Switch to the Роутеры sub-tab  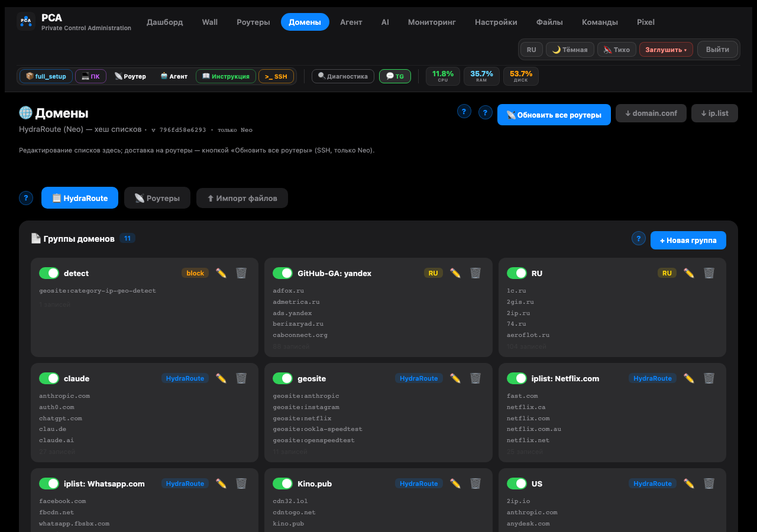click(x=157, y=198)
